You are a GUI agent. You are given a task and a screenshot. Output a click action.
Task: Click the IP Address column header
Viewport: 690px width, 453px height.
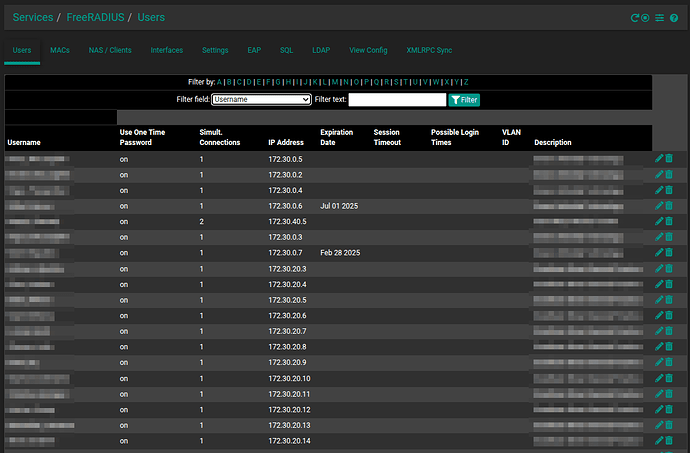[x=286, y=143]
